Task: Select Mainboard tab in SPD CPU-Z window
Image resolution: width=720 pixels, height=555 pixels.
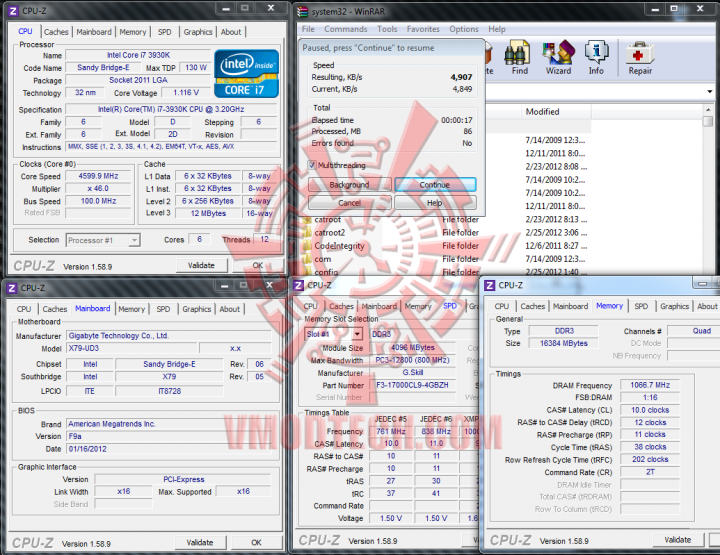Action: (379, 306)
